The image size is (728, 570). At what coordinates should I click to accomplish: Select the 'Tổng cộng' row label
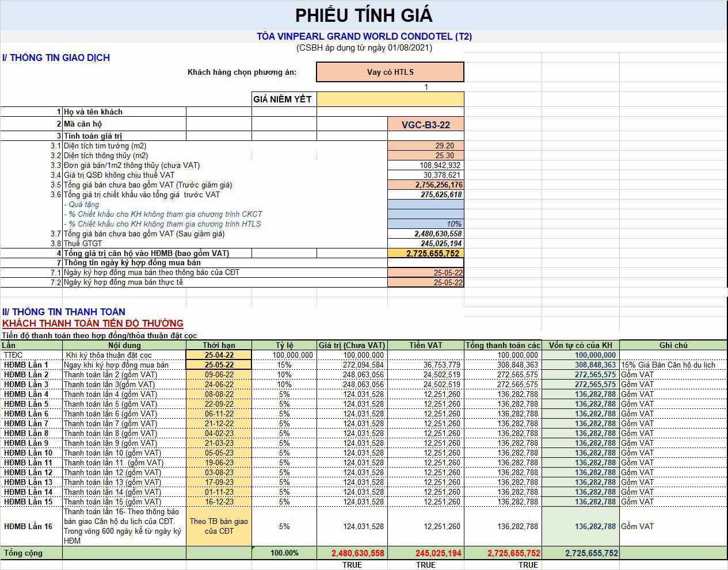(x=24, y=553)
